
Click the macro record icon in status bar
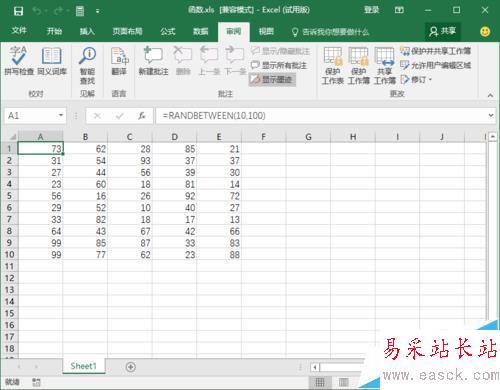pyautogui.click(x=36, y=382)
